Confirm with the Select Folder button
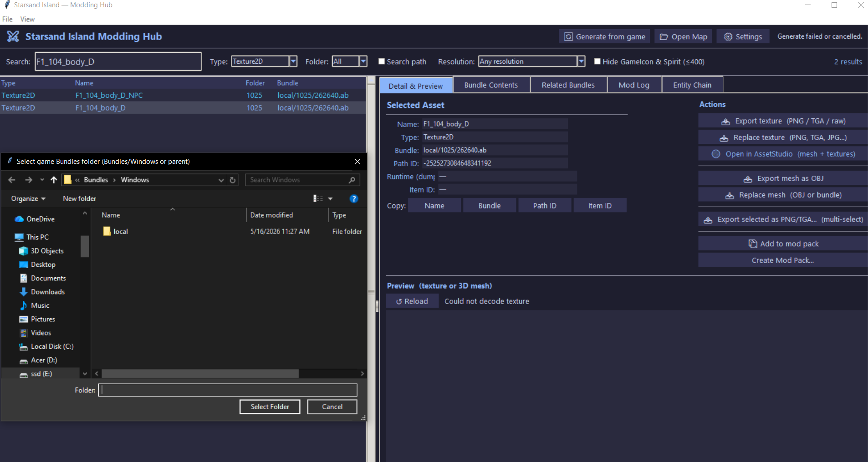 (270, 406)
